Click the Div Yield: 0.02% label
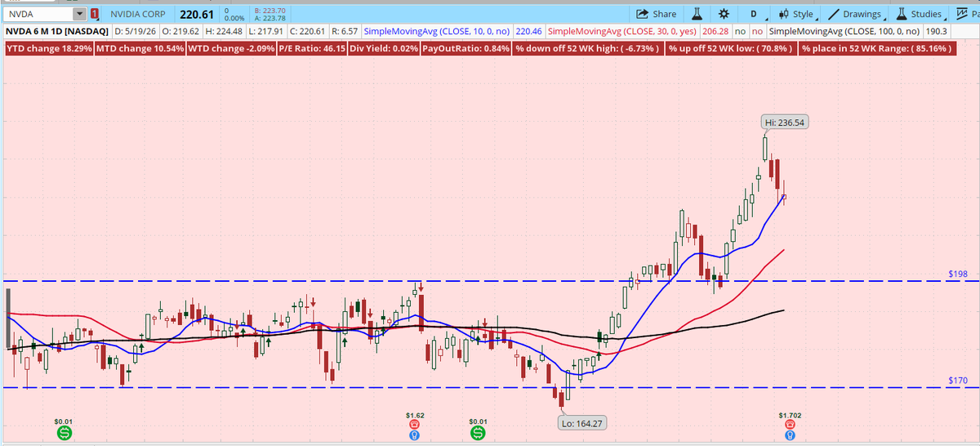980x446 pixels. pos(383,49)
